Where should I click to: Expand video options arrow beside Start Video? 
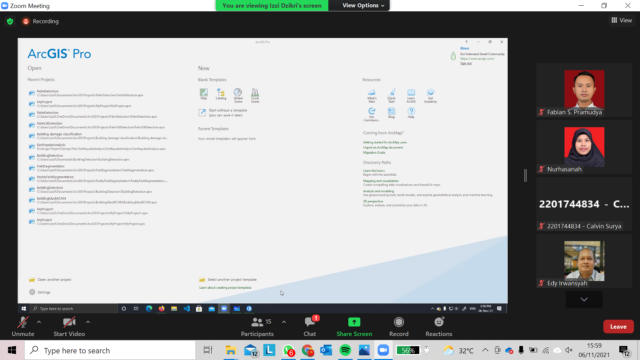click(88, 322)
